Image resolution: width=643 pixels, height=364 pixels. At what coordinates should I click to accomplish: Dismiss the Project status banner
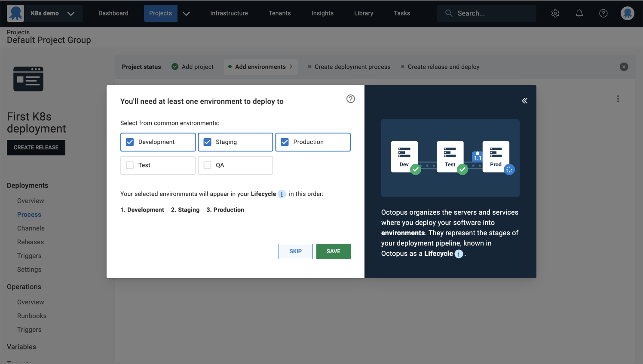[x=624, y=67]
